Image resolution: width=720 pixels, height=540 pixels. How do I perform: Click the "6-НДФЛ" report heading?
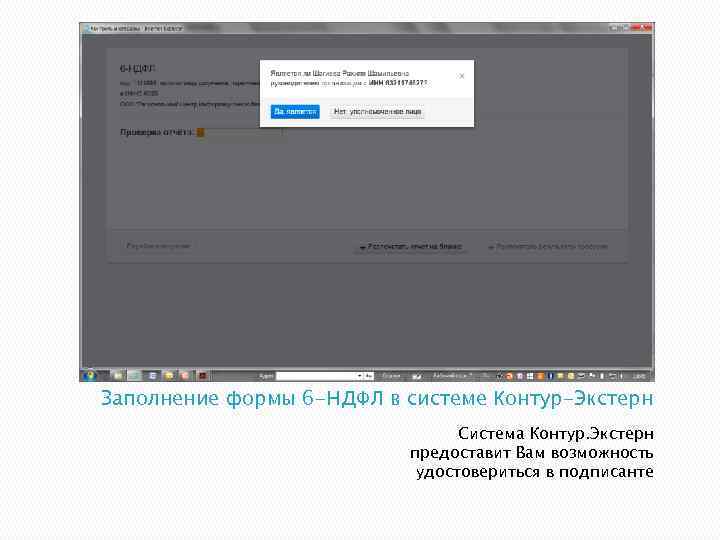tap(137, 68)
